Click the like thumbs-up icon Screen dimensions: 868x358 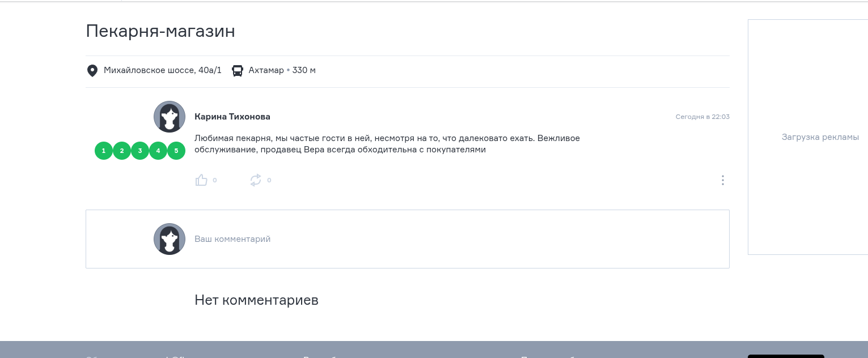click(201, 180)
